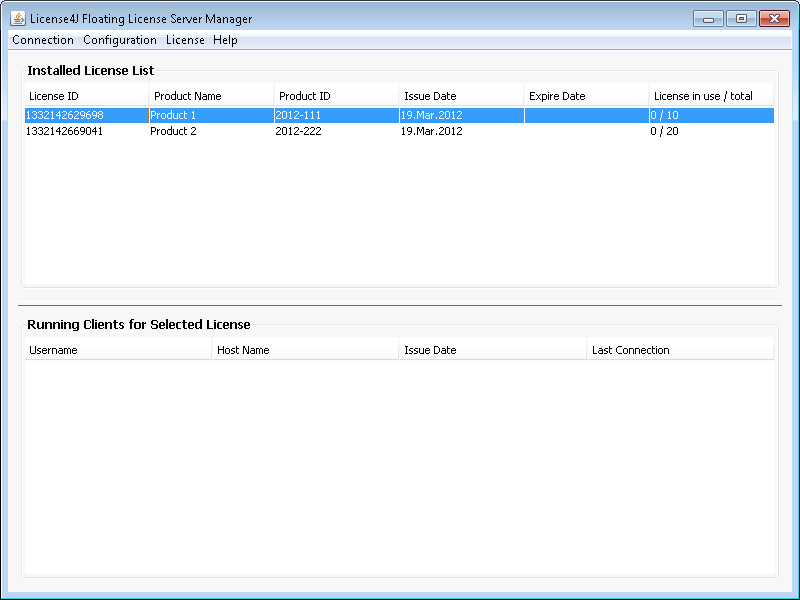
Task: Click Last Connection column header
Action: coord(681,350)
